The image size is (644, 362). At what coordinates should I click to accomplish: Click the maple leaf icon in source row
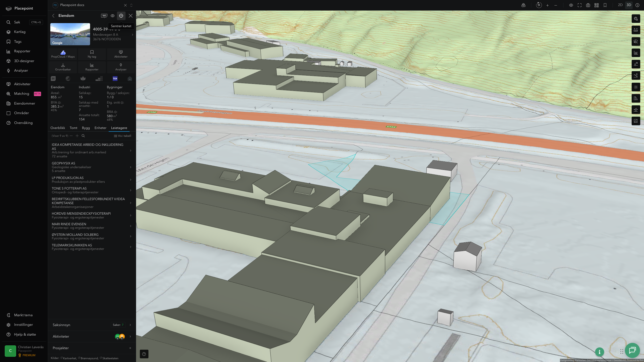coord(83,79)
